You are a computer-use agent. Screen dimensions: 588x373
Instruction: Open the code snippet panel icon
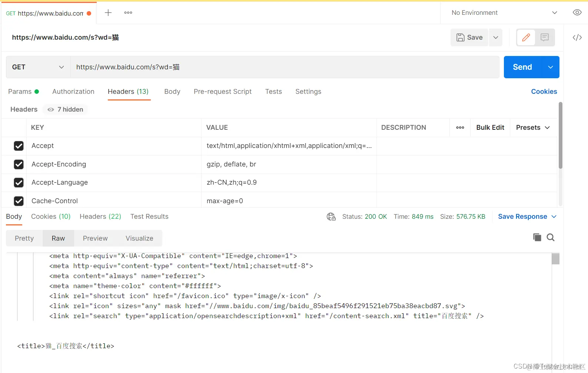click(x=577, y=37)
